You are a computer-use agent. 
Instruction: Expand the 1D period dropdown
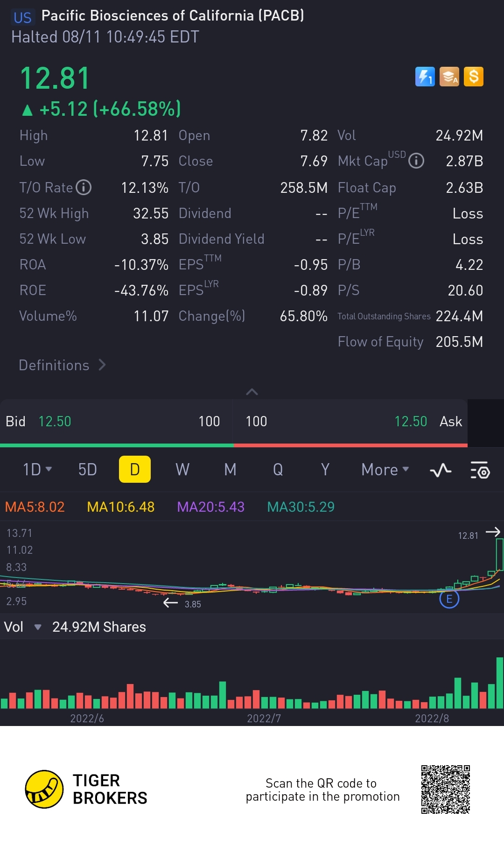(x=37, y=470)
